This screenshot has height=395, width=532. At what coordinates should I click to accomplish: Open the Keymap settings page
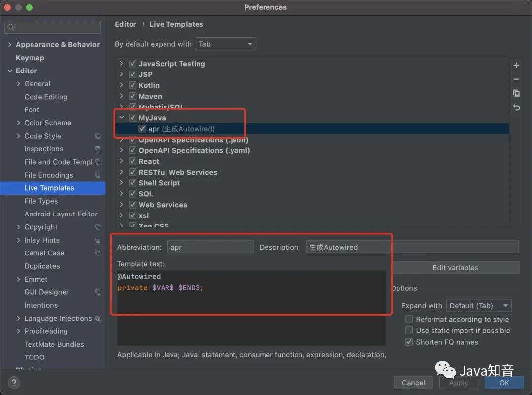pyautogui.click(x=30, y=58)
